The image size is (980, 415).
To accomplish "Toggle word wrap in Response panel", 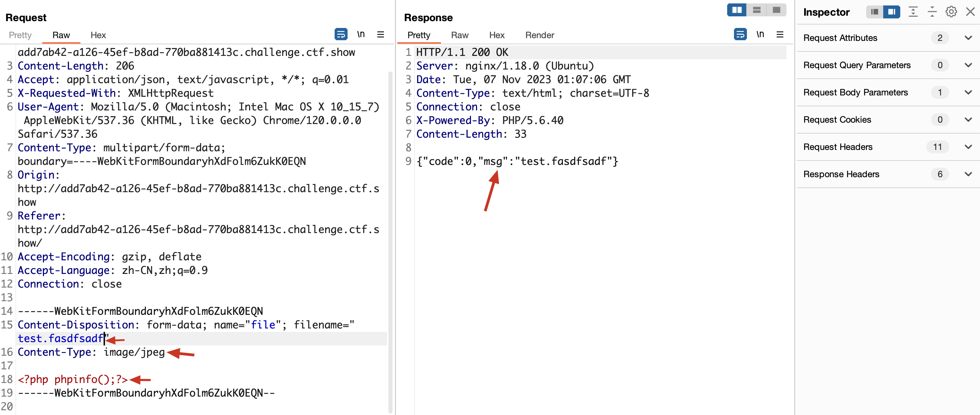I will (740, 35).
